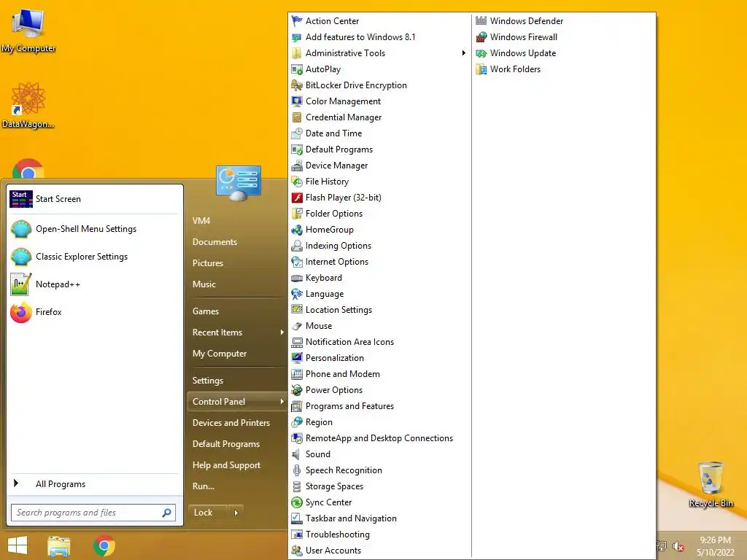Click the Device Manager icon
The width and height of the screenshot is (747, 560).
pyautogui.click(x=297, y=166)
